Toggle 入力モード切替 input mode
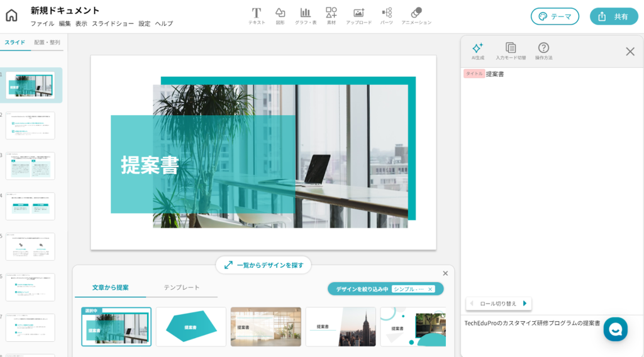 [511, 50]
